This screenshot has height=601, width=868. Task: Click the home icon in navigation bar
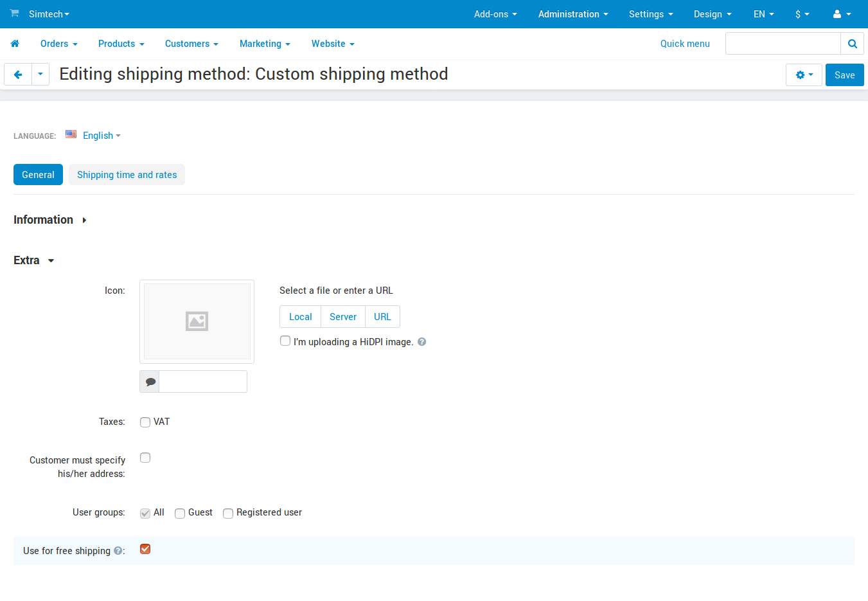coord(15,44)
